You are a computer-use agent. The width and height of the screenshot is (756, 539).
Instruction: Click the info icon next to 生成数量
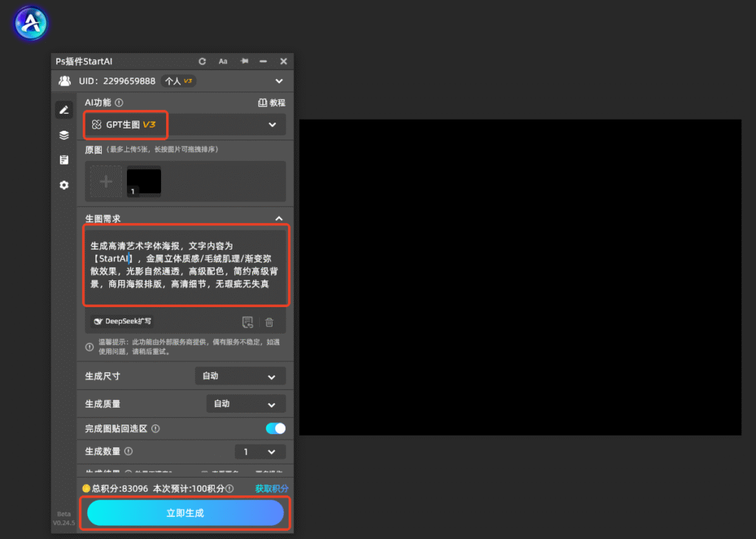128,451
